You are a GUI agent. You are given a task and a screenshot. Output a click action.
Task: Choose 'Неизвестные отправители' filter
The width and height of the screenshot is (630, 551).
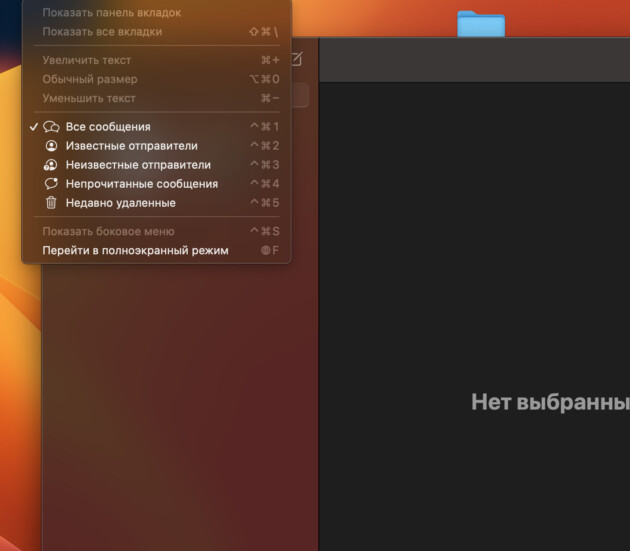(157, 165)
